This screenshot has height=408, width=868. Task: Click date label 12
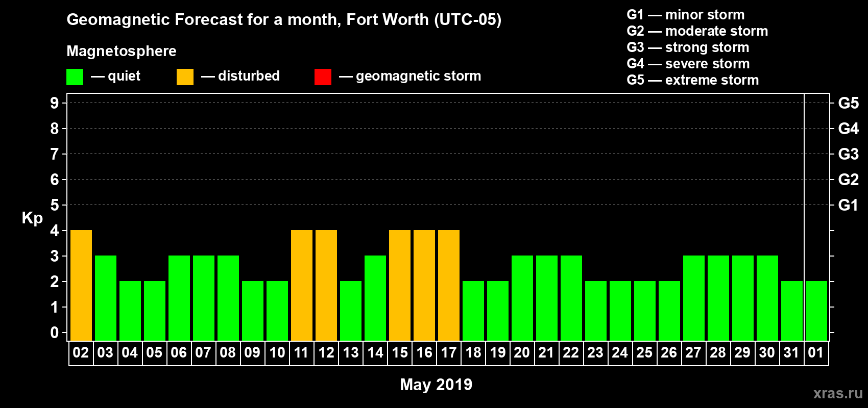click(x=326, y=353)
